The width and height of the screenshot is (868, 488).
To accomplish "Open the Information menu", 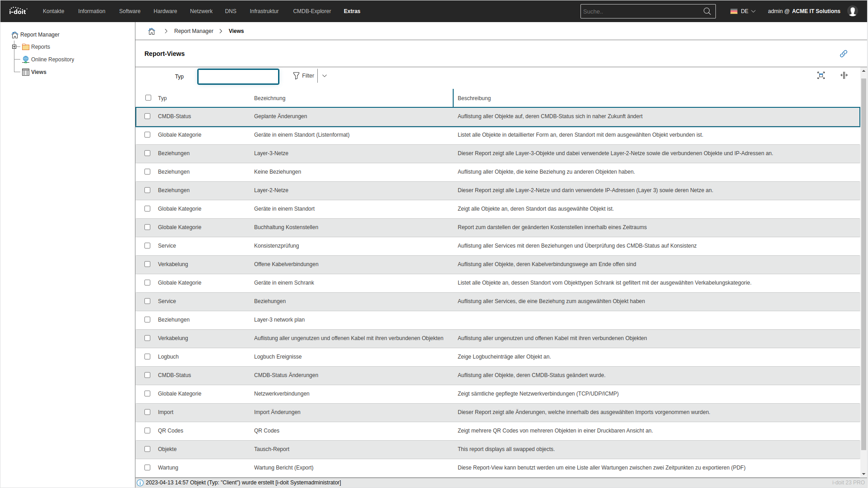I will [x=92, y=11].
